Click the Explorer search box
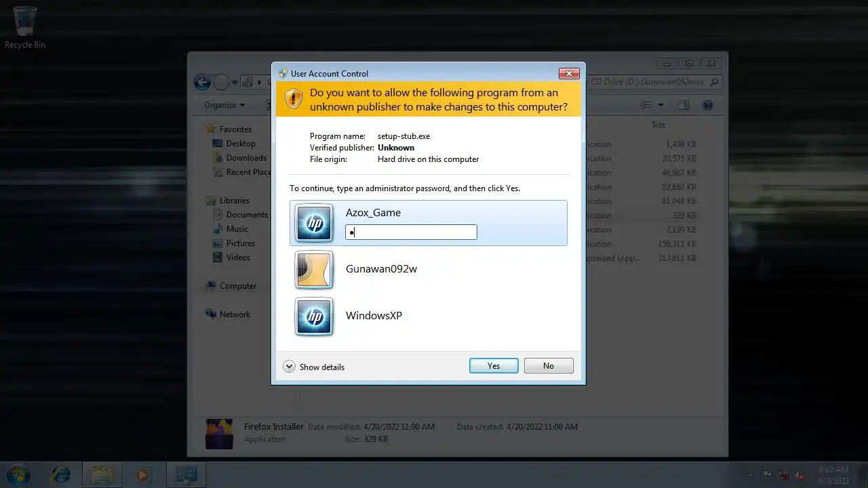868x488 pixels. pos(655,82)
